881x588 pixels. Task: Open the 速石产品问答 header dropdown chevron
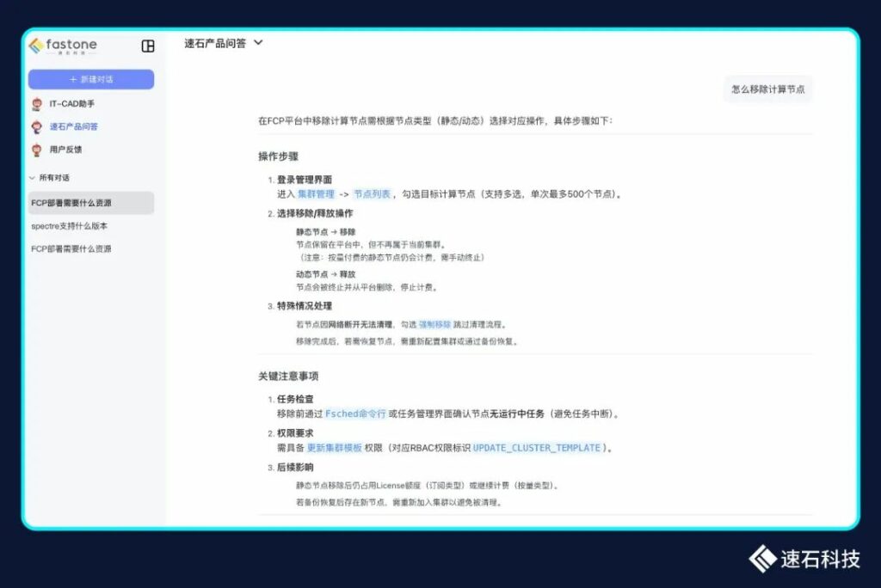(x=258, y=43)
